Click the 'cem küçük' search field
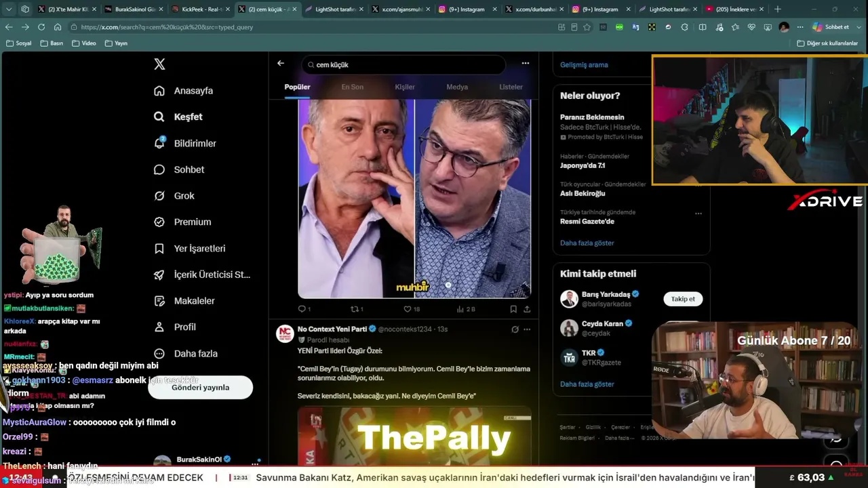 (x=403, y=65)
